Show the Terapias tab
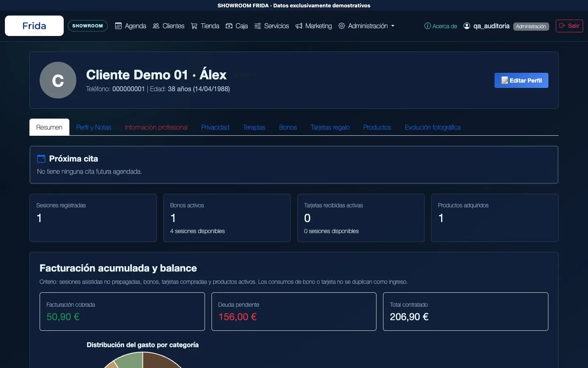Screen dimensions: 588x368 (254, 127)
